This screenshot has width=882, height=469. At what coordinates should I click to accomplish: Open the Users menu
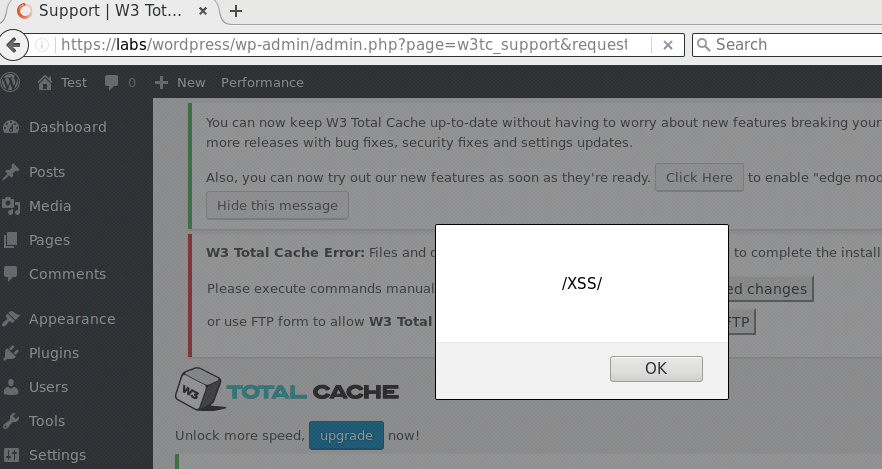pyautogui.click(x=48, y=387)
